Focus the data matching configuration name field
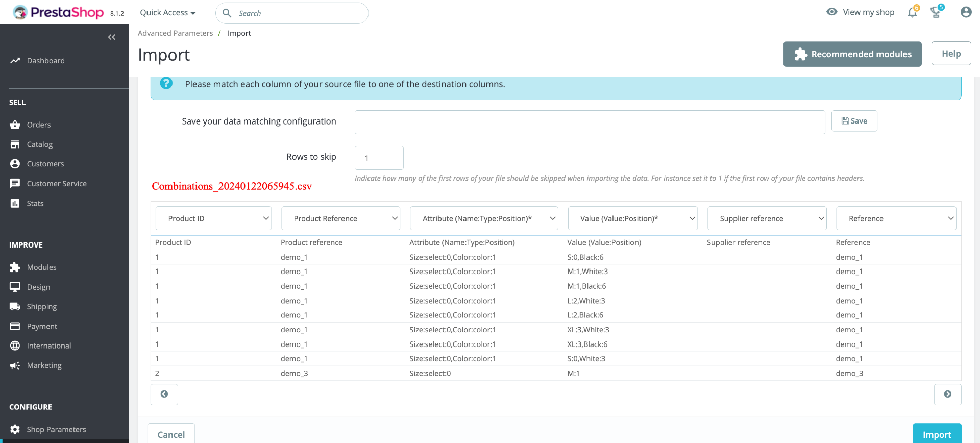Viewport: 980px width, 443px height. (590, 122)
